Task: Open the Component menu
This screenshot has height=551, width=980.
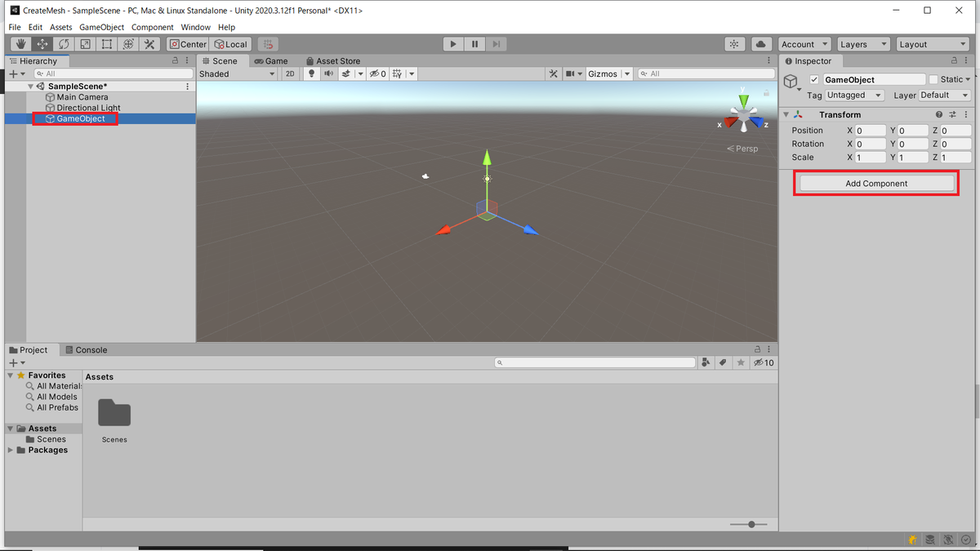Action: pyautogui.click(x=153, y=27)
